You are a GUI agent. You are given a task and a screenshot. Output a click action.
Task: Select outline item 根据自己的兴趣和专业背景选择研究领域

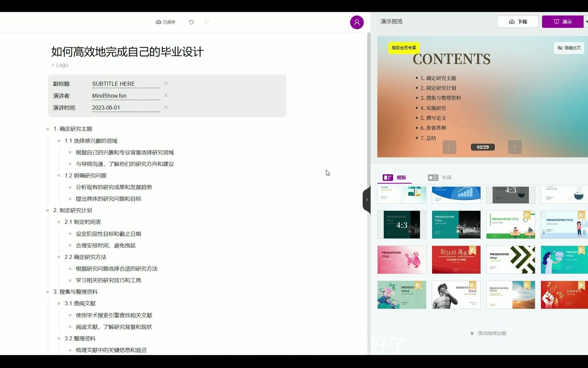125,152
